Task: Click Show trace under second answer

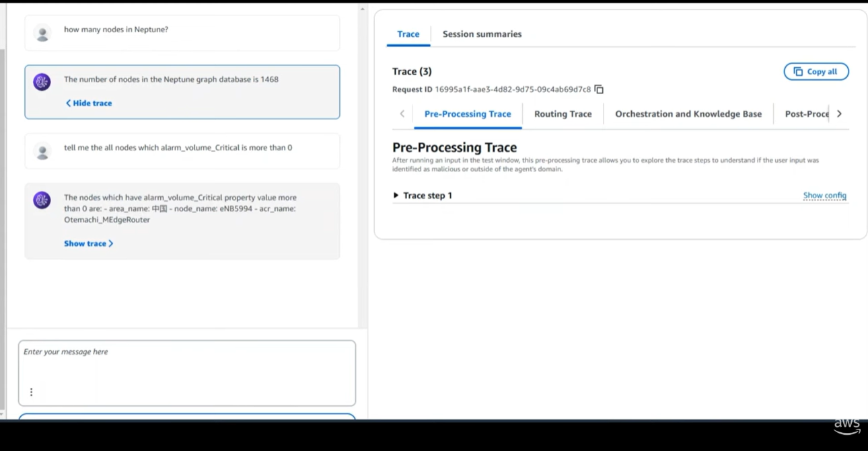Action: pos(89,243)
